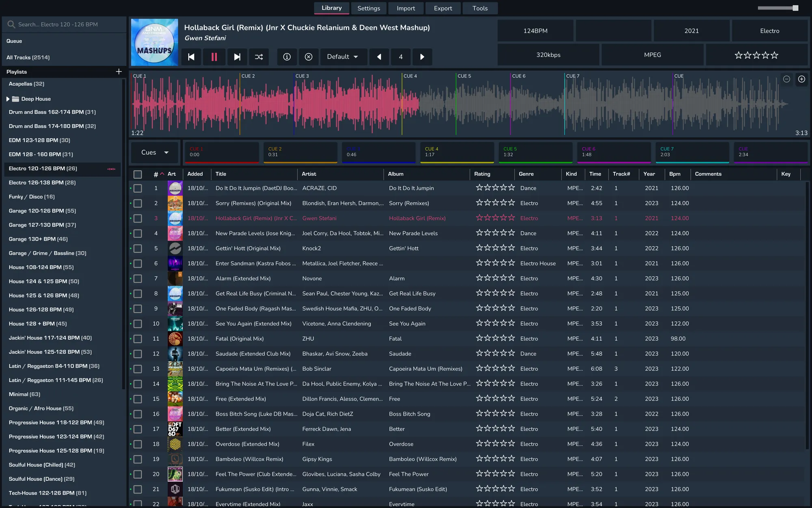Adjust the volume slider at top right
The image size is (812, 508).
point(795,8)
